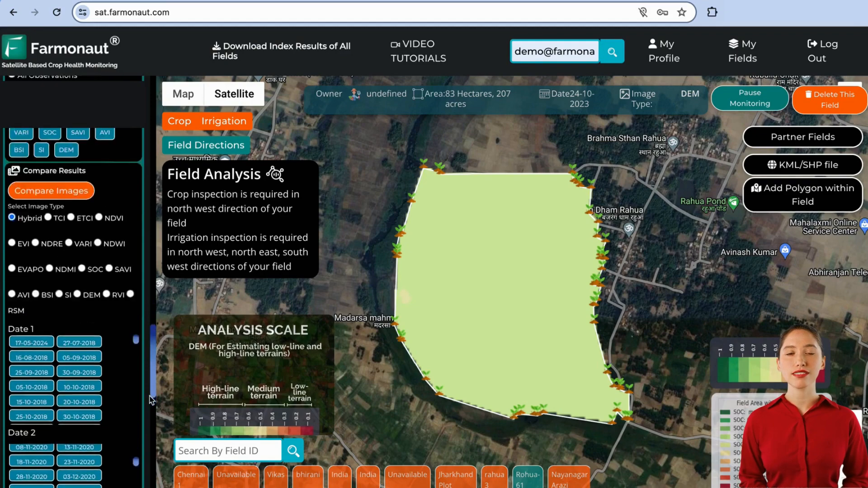Open browser extensions puzzle icon
This screenshot has width=868, height=488.
(x=712, y=12)
